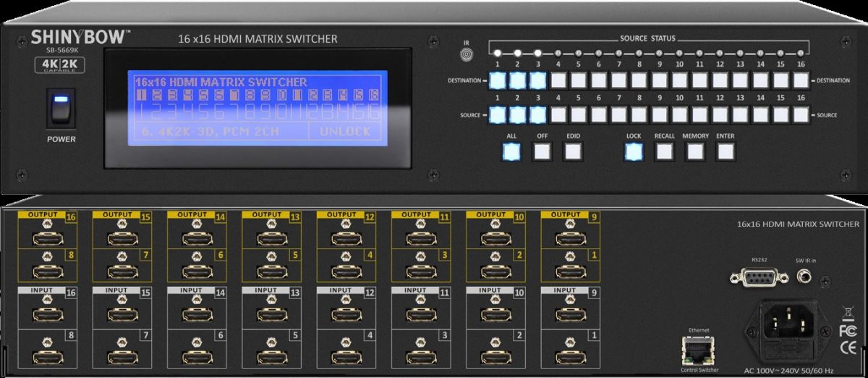Push Destination button 2

pos(517,80)
